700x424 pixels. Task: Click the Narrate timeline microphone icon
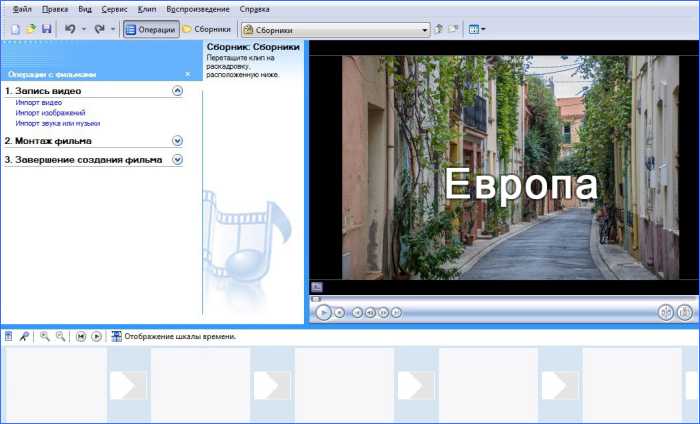(x=24, y=337)
